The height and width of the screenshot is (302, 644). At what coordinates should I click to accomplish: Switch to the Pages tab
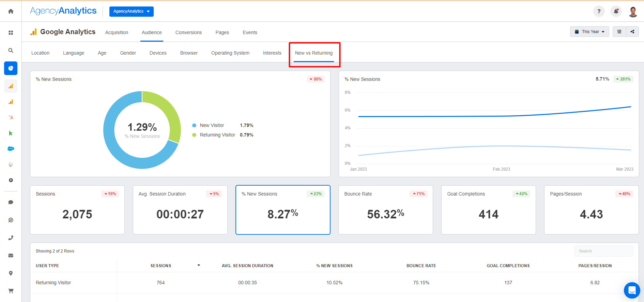click(222, 32)
